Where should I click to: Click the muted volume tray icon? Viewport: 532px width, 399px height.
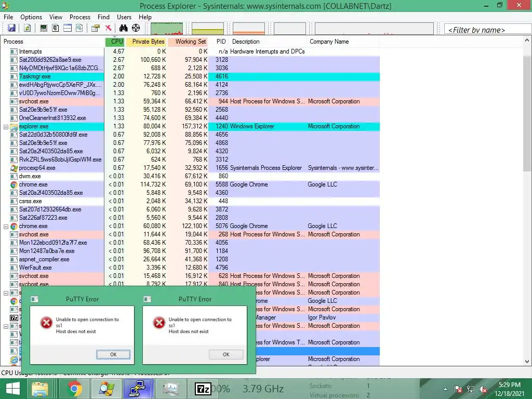click(483, 389)
